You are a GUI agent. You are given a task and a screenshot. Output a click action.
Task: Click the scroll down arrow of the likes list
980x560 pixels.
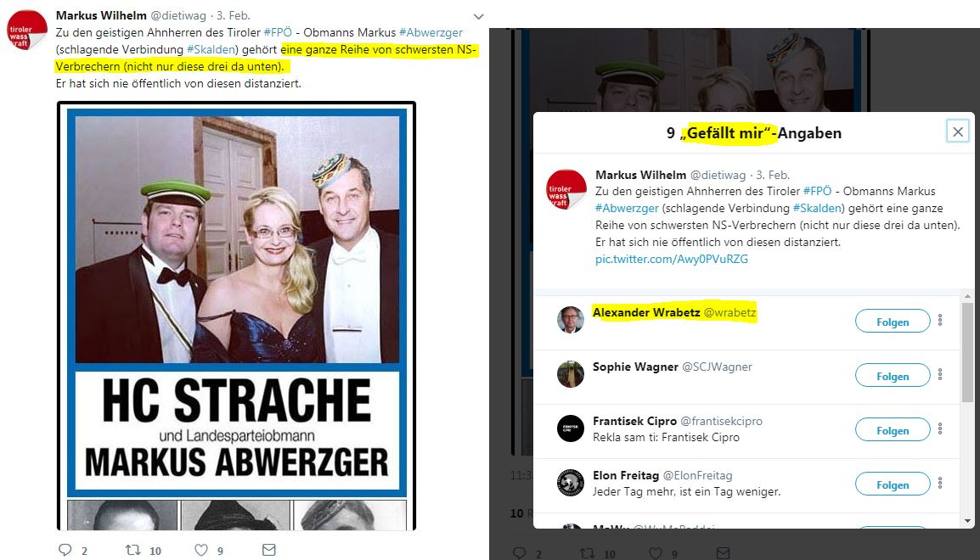coord(967,521)
